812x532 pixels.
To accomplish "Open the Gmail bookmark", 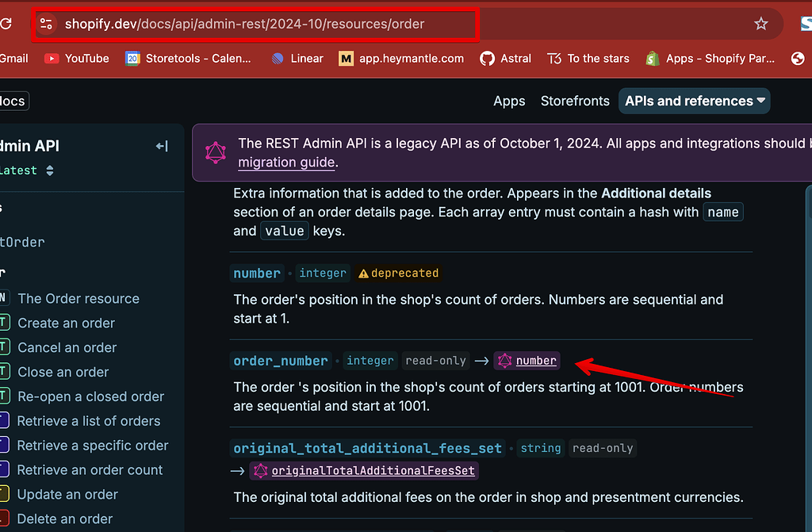I will click(14, 59).
